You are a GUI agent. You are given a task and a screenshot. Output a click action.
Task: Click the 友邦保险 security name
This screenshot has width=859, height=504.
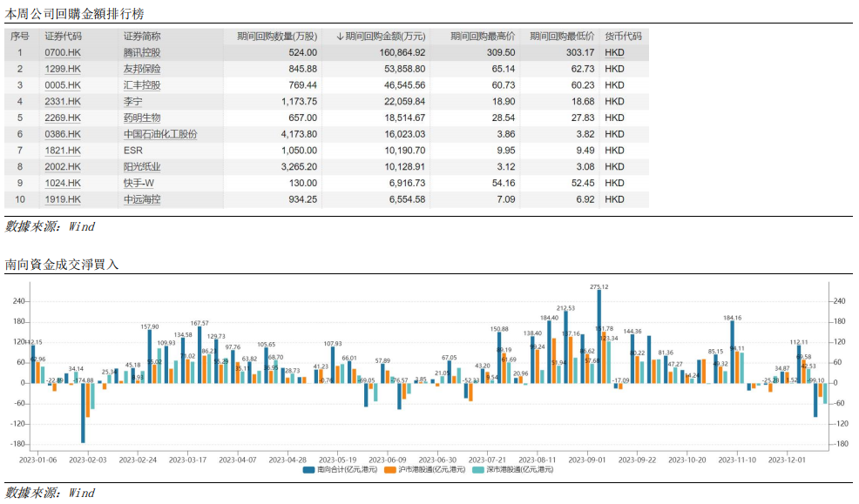click(142, 69)
